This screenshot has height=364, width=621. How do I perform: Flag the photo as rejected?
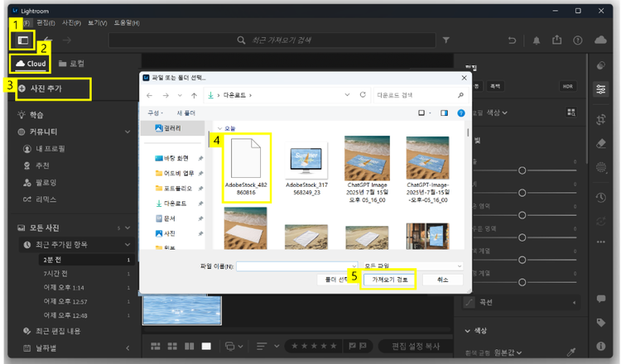[x=363, y=346]
